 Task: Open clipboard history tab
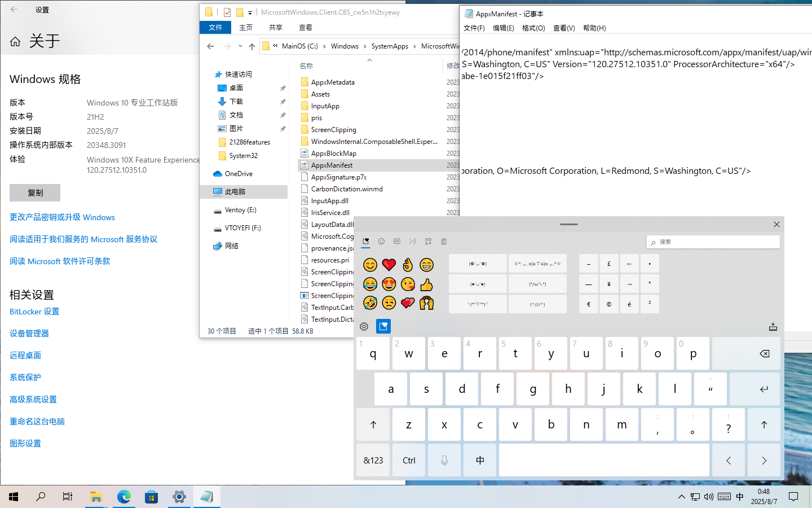(444, 242)
